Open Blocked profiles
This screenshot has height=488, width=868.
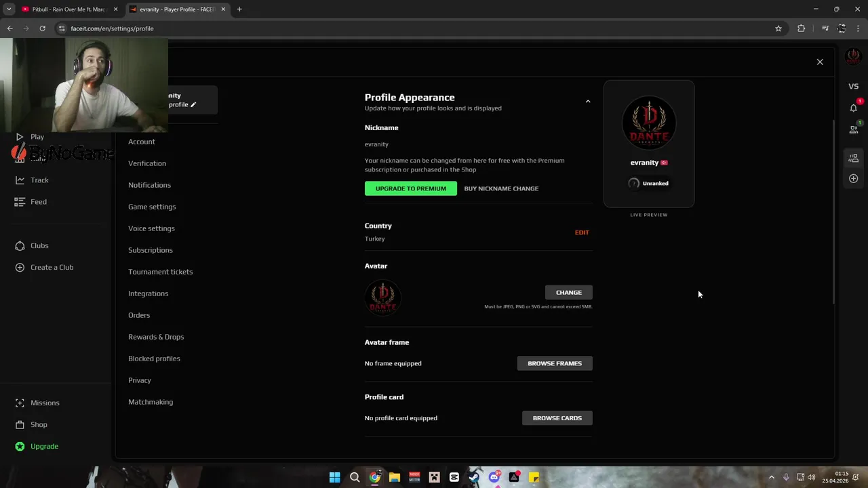click(154, 359)
